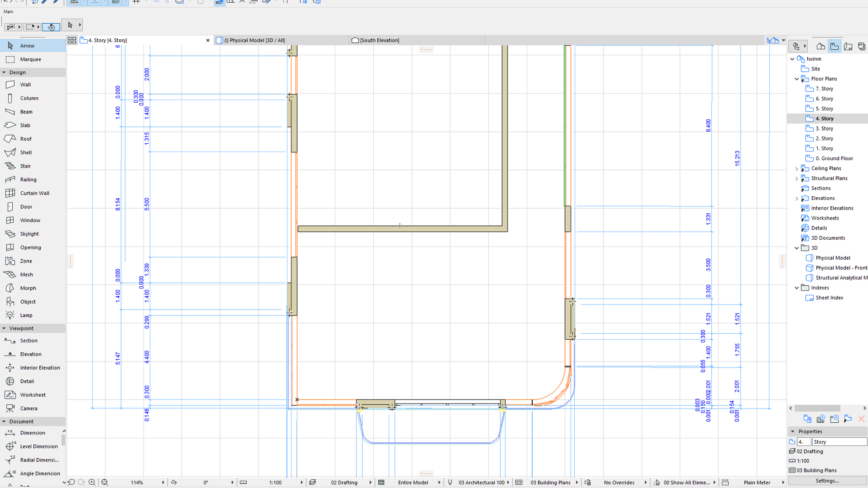Collapse the Indexes folder
Viewport: 868px width, 488px height.
click(797, 288)
